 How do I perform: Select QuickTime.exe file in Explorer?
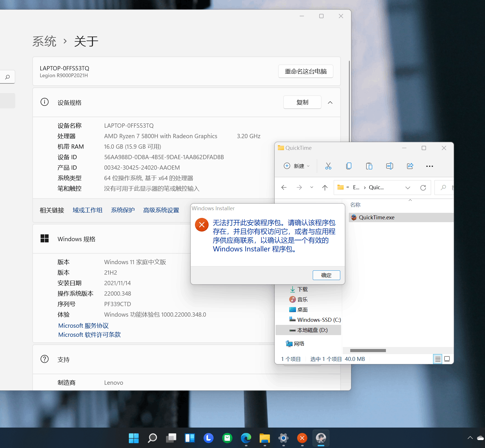pyautogui.click(x=401, y=217)
